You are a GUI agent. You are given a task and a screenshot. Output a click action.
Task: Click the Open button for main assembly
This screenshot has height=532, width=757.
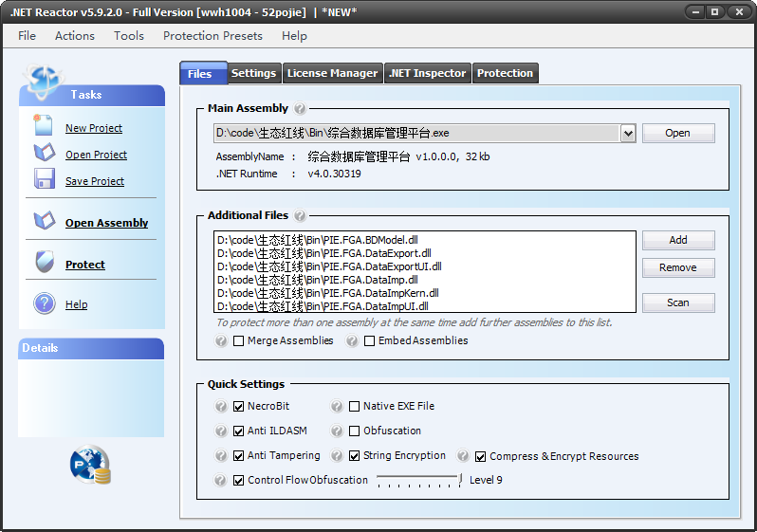click(678, 134)
